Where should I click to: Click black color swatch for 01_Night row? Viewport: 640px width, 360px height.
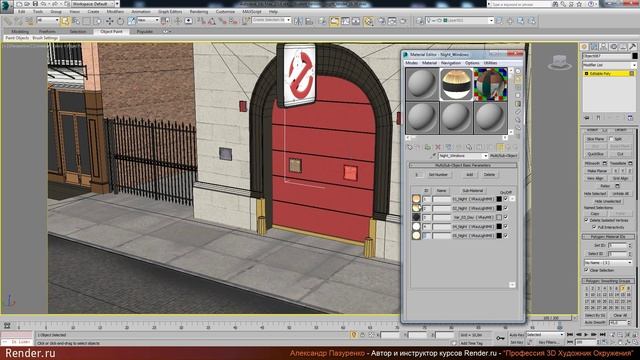coord(499,199)
